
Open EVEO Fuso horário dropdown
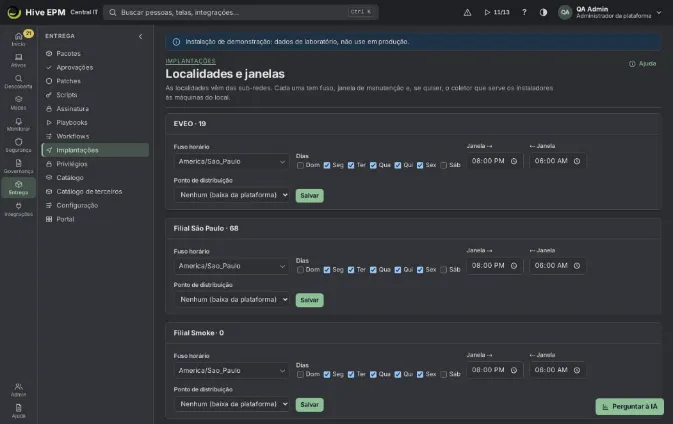[231, 162]
